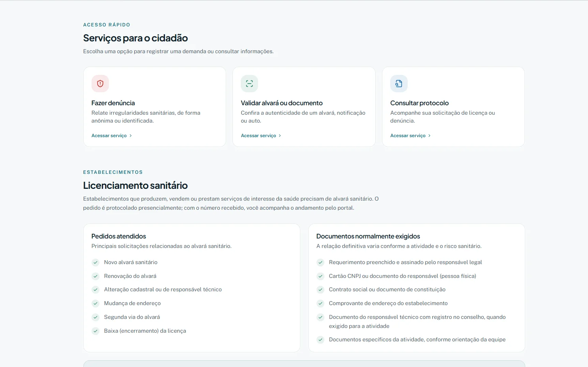Click check icon beside Requerimento preenchido item
This screenshot has height=367, width=588.
click(320, 263)
